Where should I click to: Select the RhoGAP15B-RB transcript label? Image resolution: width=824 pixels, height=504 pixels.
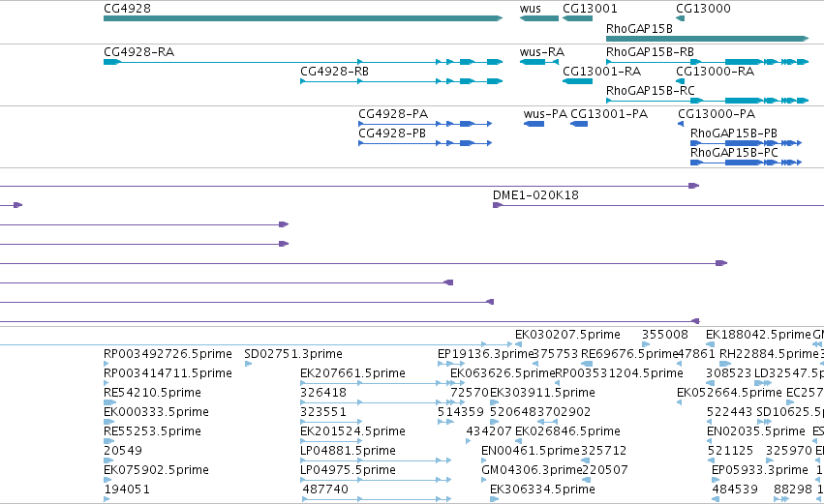(650, 52)
